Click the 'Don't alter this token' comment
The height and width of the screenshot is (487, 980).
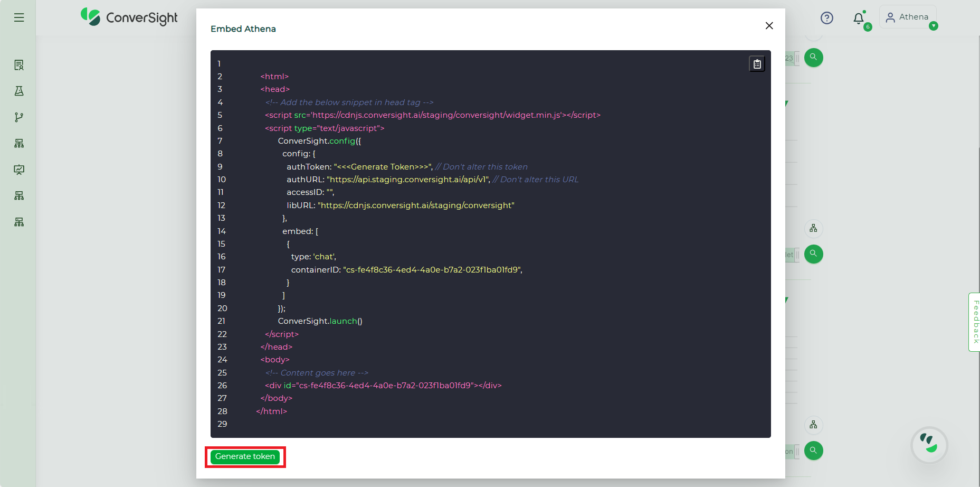click(481, 167)
